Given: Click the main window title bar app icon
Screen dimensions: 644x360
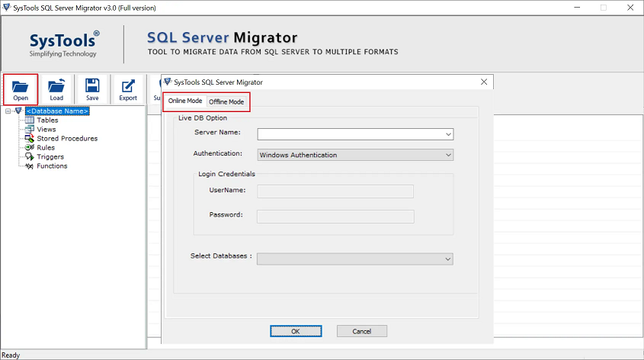Looking at the screenshot, I should point(6,7).
